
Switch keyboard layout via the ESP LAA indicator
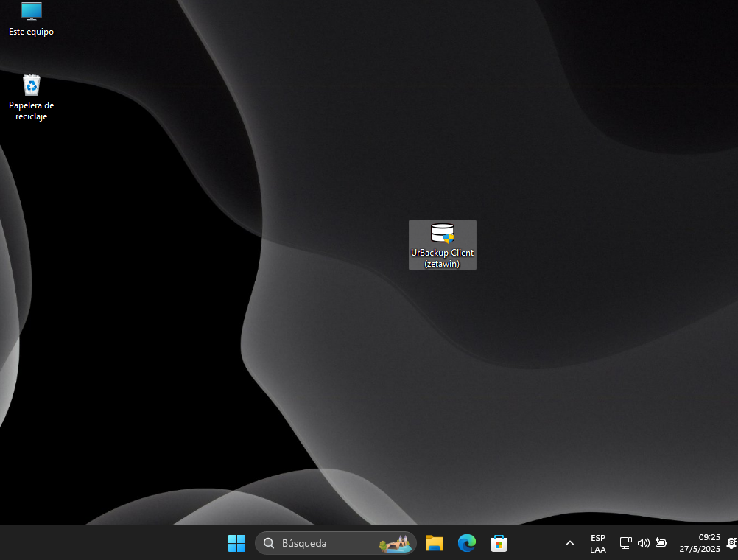[597, 543]
